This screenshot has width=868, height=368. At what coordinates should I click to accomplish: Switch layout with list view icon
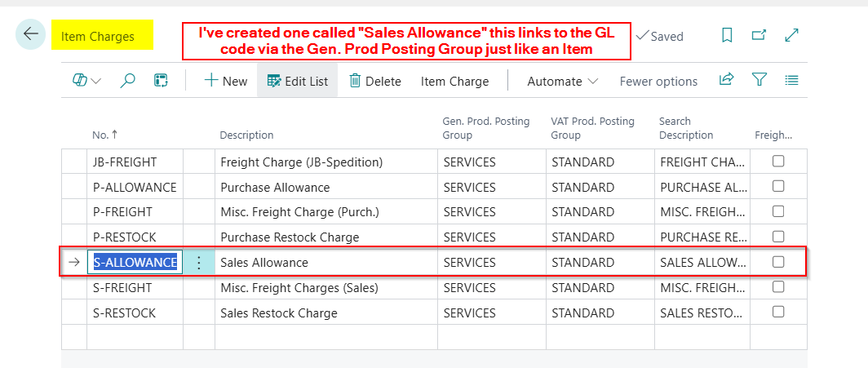[x=790, y=80]
